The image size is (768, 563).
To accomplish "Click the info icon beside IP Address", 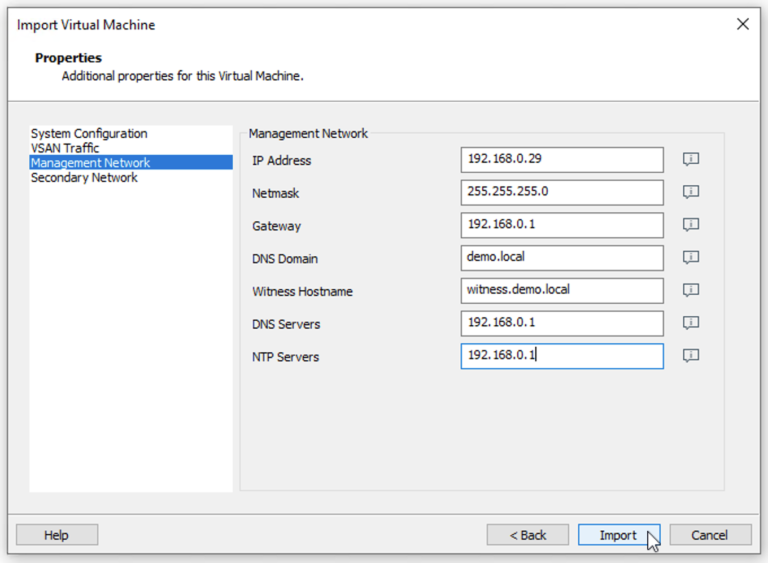I will point(690,160).
